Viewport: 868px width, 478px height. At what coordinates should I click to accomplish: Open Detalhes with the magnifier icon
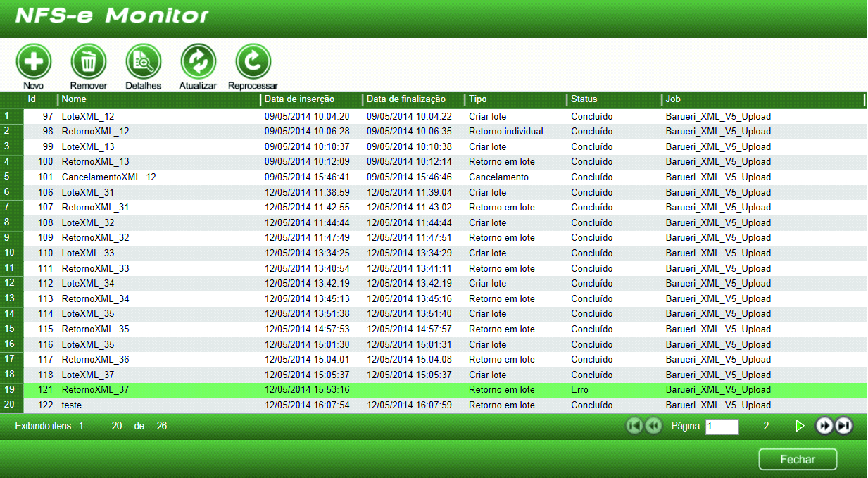[x=143, y=62]
